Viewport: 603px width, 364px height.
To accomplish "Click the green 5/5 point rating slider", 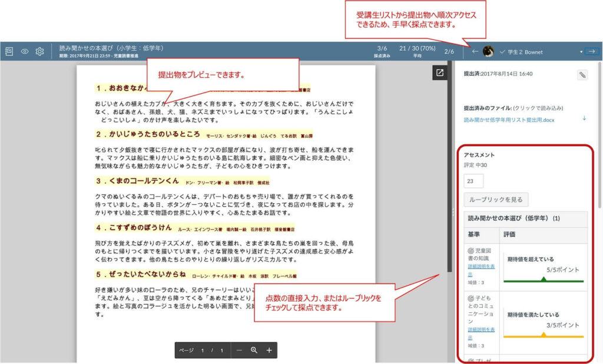I will (x=544, y=280).
